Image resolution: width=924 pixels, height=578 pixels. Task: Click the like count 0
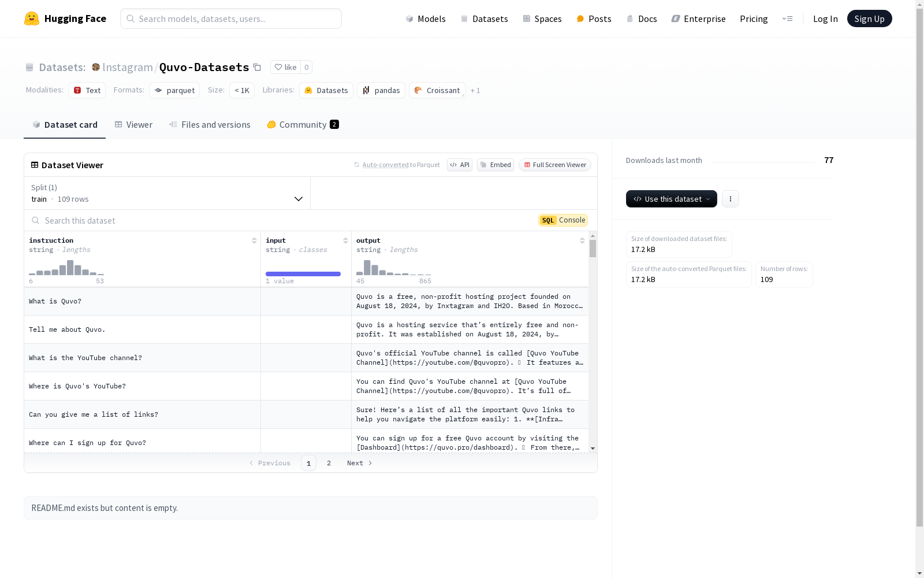307,67
